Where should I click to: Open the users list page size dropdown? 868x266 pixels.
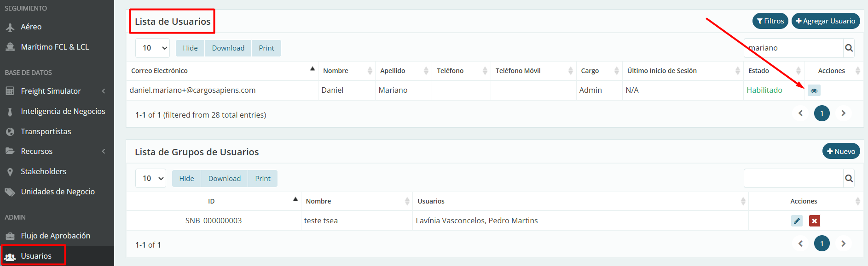(153, 48)
